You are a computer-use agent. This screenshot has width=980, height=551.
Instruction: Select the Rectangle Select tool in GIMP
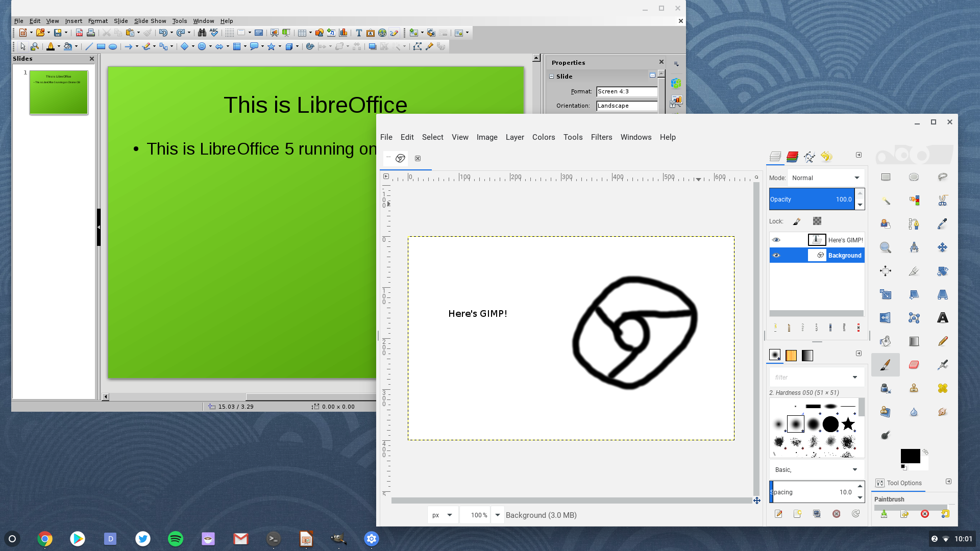[x=886, y=177]
